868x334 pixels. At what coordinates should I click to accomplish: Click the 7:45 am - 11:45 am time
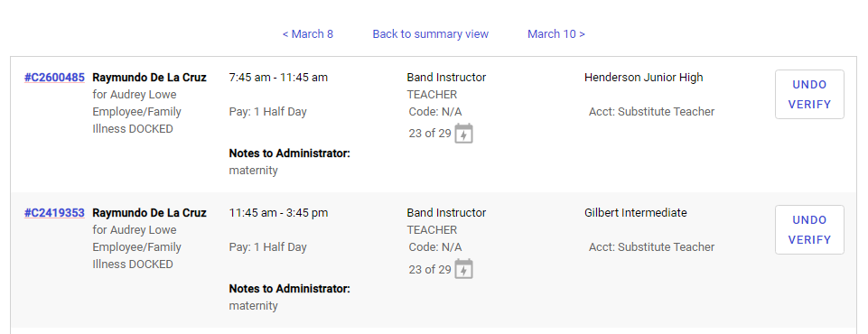(278, 78)
